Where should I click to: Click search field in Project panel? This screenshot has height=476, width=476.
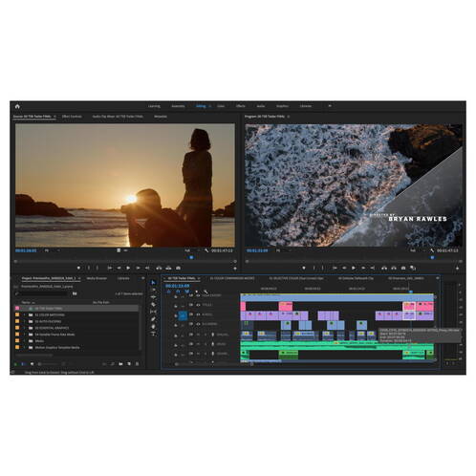coord(42,293)
